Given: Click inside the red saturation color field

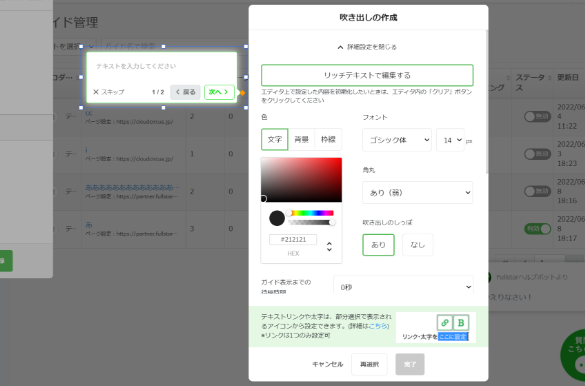Looking at the screenshot, I should pyautogui.click(x=301, y=180).
